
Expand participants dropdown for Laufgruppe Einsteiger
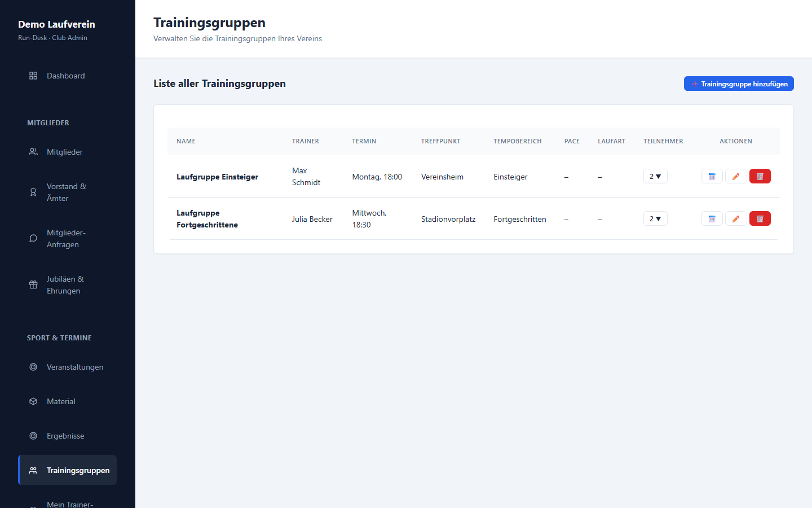tap(655, 177)
